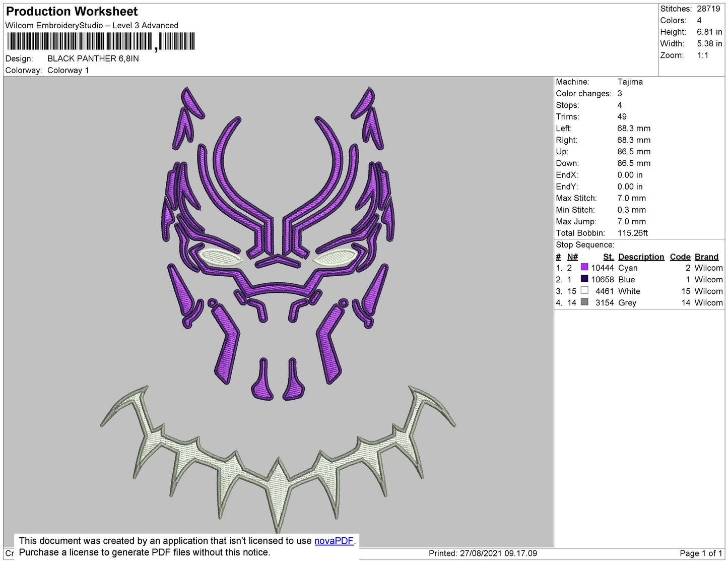Click 'Page 1 of 1' footer text
The width and height of the screenshot is (728, 563).
[x=701, y=553]
